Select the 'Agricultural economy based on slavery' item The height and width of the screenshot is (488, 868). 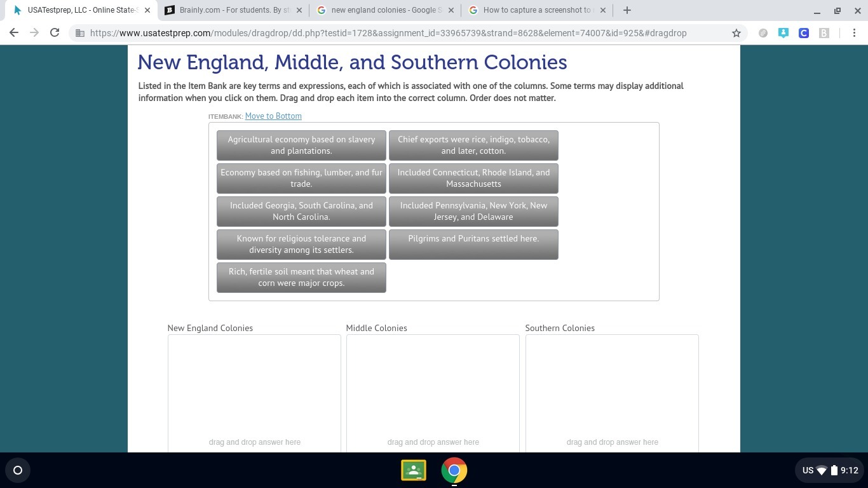(x=301, y=145)
